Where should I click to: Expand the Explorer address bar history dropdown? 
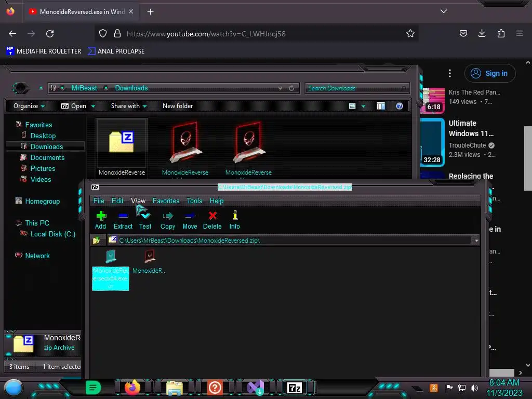point(280,88)
